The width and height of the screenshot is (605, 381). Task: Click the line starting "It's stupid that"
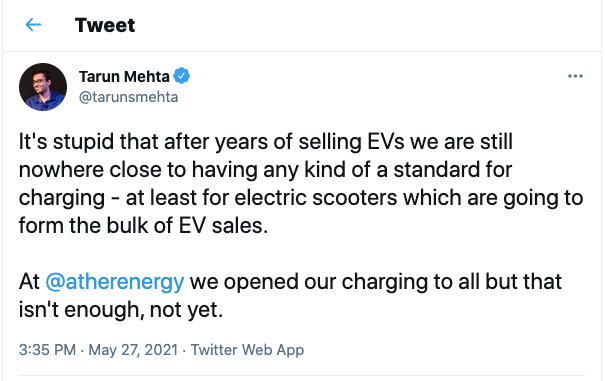point(266,142)
